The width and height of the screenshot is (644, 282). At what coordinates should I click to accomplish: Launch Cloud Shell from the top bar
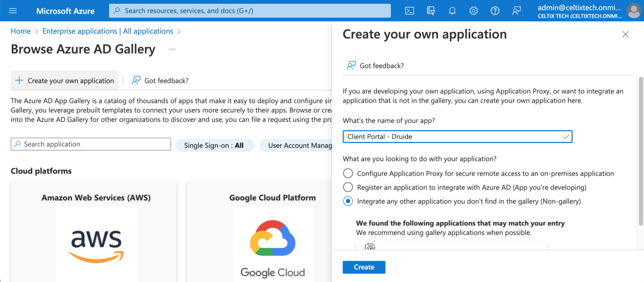point(409,11)
